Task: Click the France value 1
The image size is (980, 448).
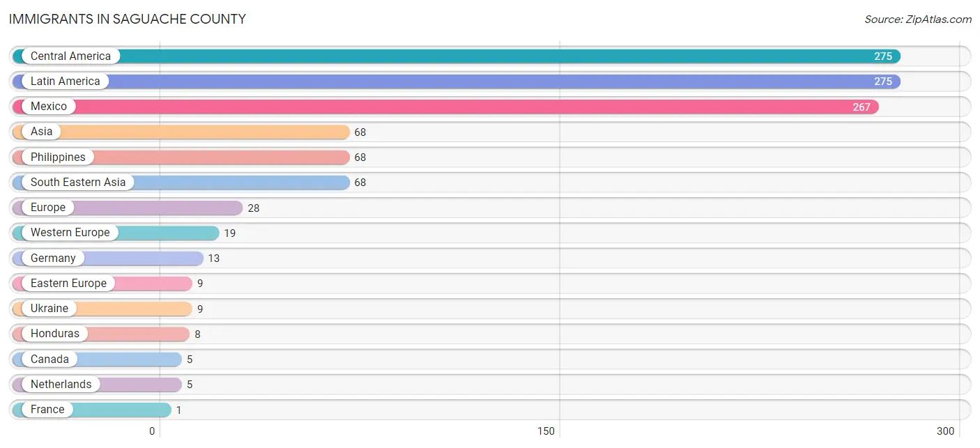Action: point(178,410)
